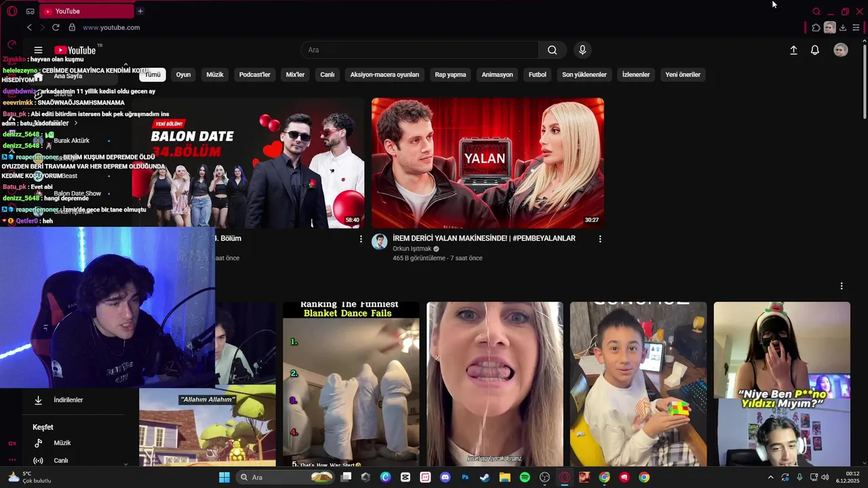Open İREM DERİCİ YALAN MAKİNESİNDE video title

[484, 239]
